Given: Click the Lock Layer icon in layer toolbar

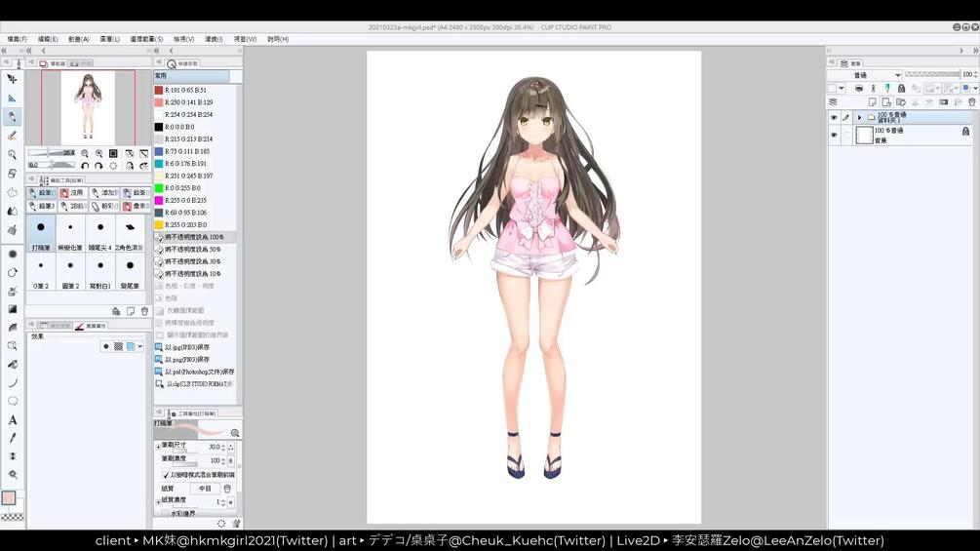Looking at the screenshot, I should click(901, 88).
